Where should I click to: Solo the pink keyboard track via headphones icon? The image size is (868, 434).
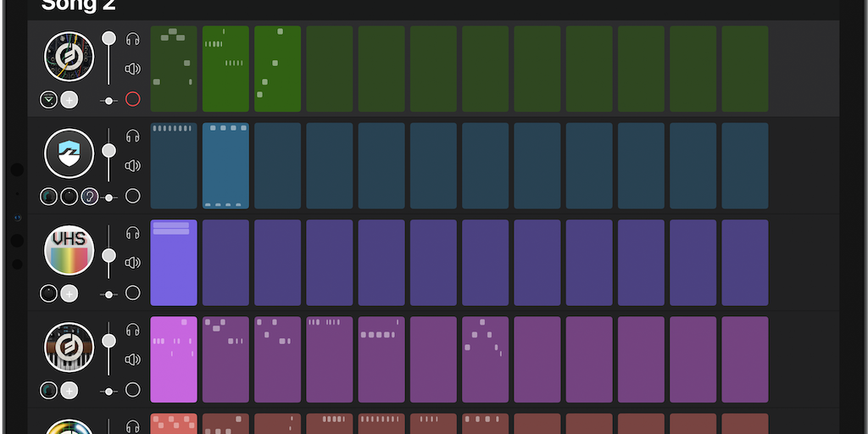pos(133,330)
